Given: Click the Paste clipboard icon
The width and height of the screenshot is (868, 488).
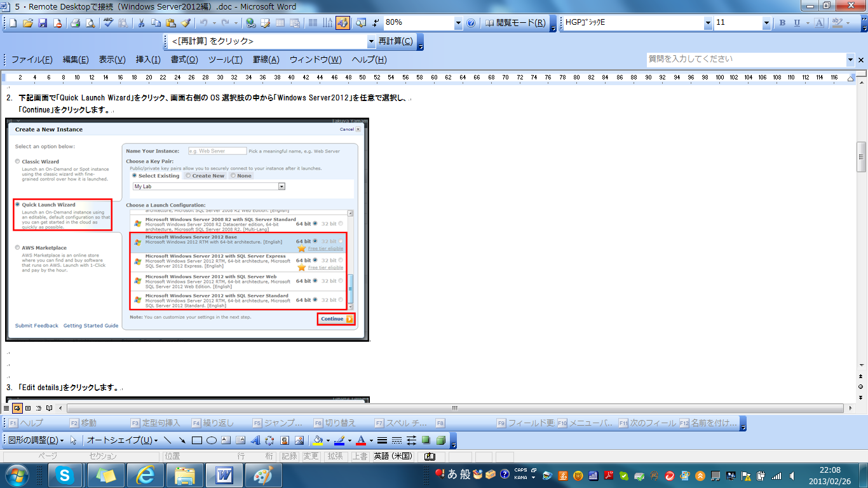Looking at the screenshot, I should tap(170, 23).
